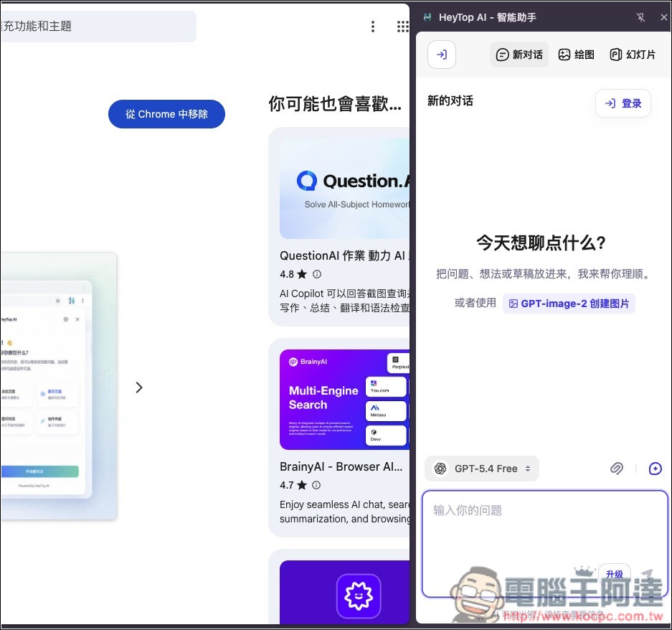Click 你可能也會喜歡 section heading
672x630 pixels.
tap(335, 104)
